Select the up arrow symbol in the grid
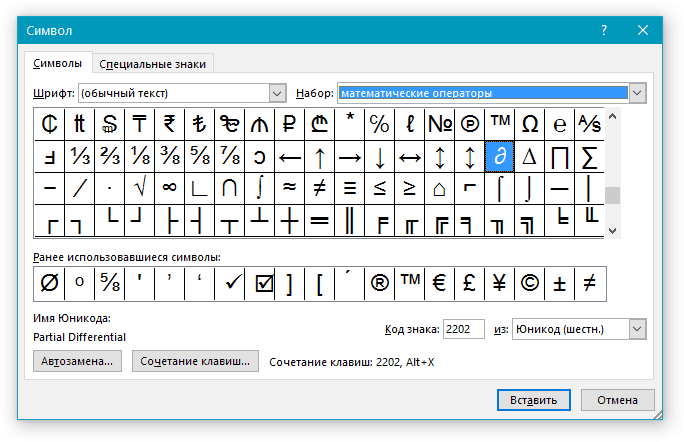Viewport: 684px width, 442px height. click(320, 156)
